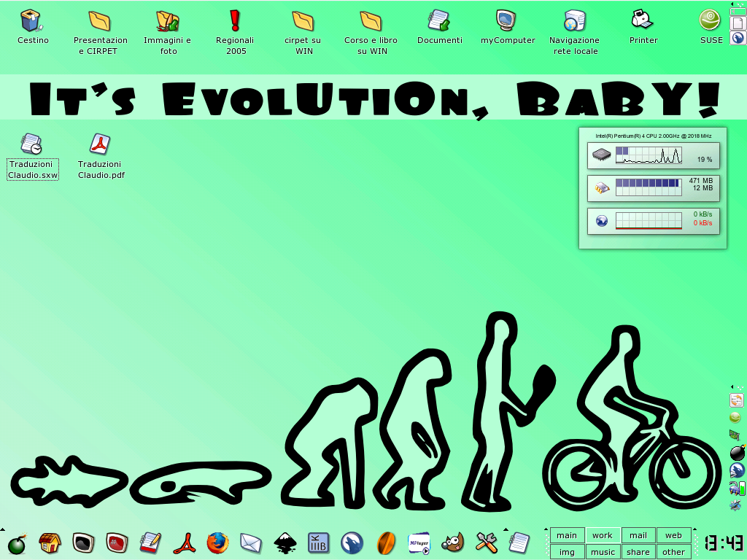The height and width of the screenshot is (560, 747).
Task: Open the cirpet su WIN folder
Action: (x=303, y=21)
